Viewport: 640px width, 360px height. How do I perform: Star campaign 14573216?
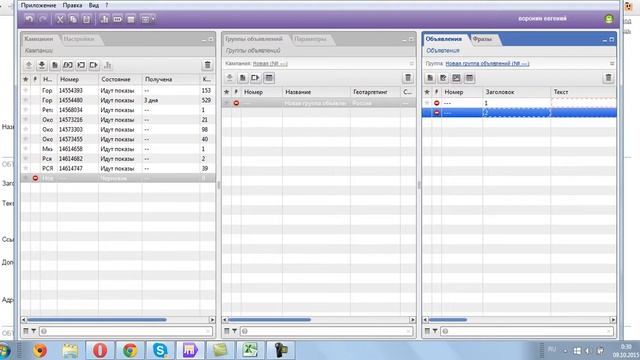(26, 120)
